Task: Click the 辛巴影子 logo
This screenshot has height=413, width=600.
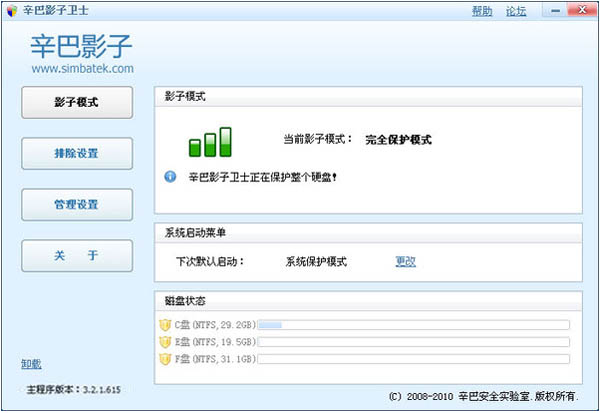Action: click(x=81, y=46)
